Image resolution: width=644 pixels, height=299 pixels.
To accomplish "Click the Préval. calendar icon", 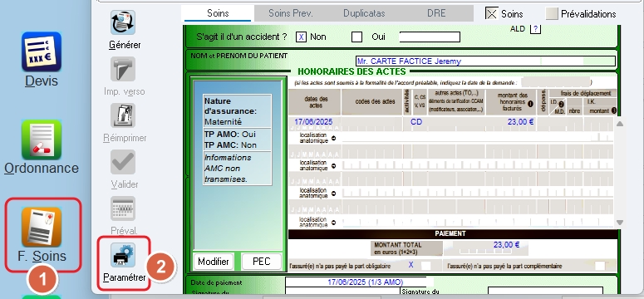I will click(123, 208).
